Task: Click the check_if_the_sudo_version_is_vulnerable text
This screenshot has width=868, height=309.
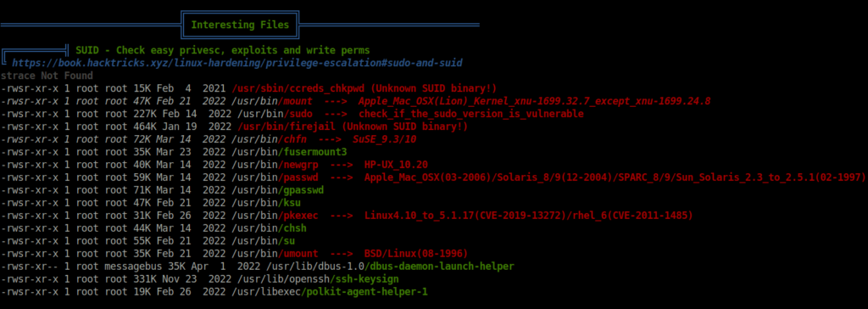Action: point(471,114)
